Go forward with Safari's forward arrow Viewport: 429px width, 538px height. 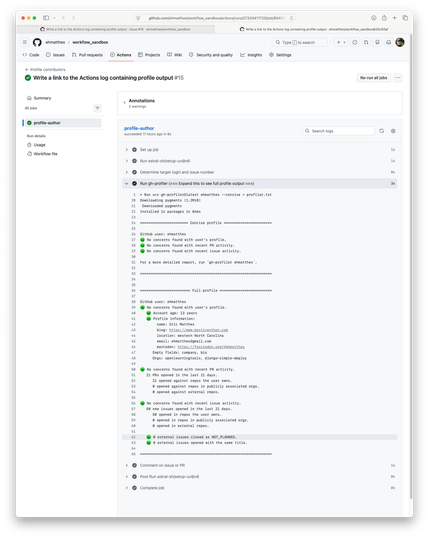[73, 17]
